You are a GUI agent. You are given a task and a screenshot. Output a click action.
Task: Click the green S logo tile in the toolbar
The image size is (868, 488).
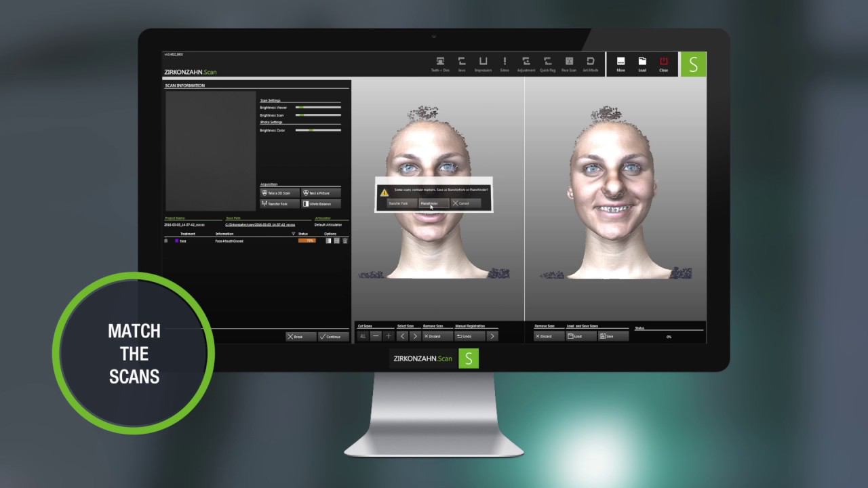(x=693, y=64)
